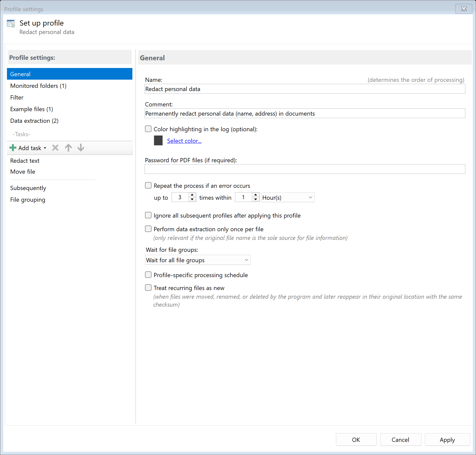476x455 pixels.
Task: Check "Treat recurring files as new"
Action: [x=148, y=287]
